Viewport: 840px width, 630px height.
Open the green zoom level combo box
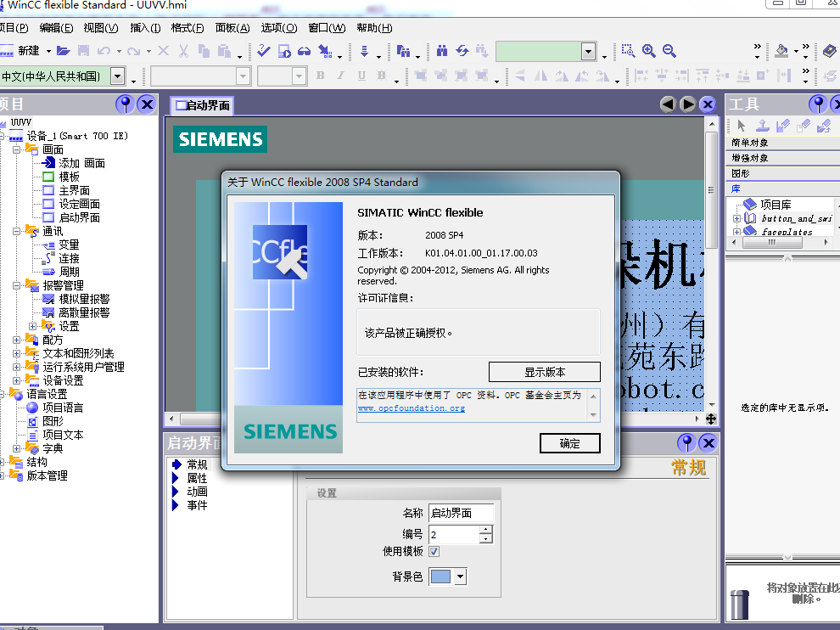click(588, 52)
